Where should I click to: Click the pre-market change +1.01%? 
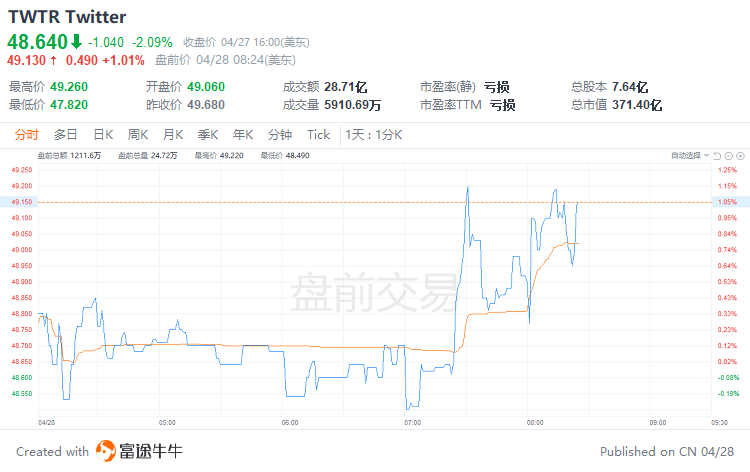coord(123,60)
